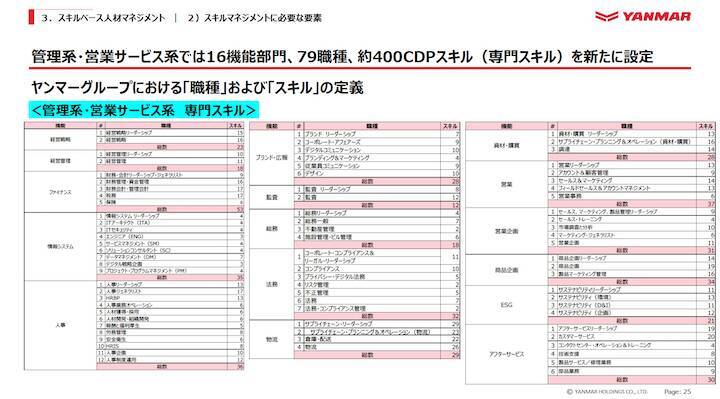Click the 'ファイナンス' function cell

coord(60,192)
